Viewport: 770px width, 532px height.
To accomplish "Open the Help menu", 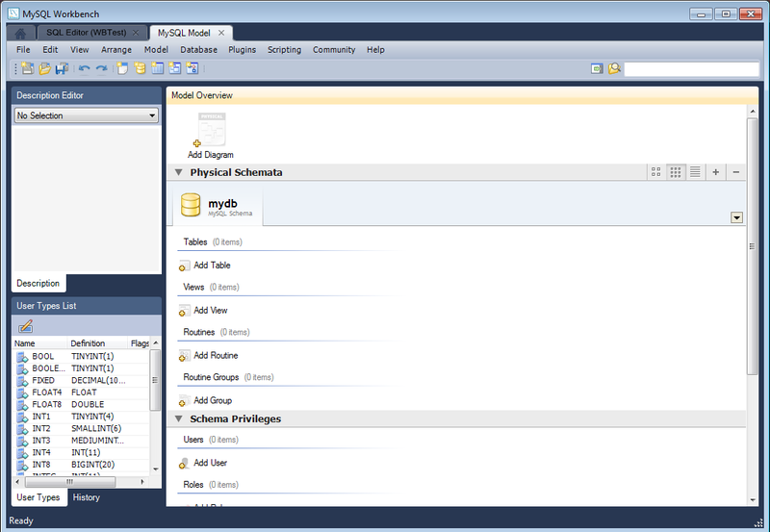I will pyautogui.click(x=375, y=50).
